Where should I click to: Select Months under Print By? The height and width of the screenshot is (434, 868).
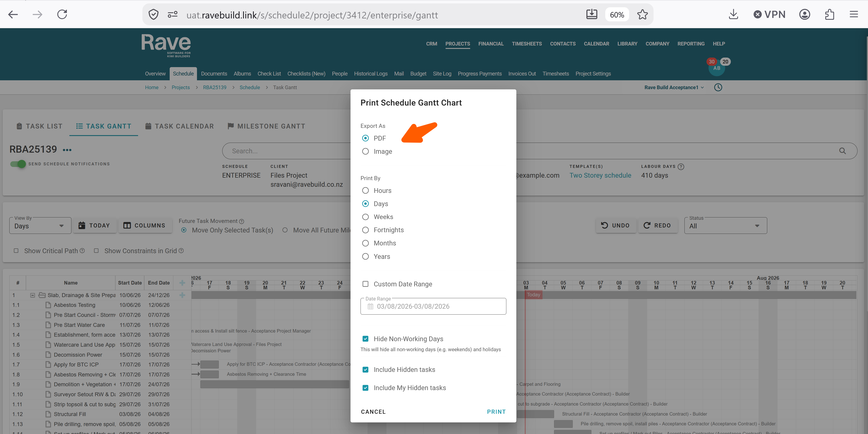(x=365, y=243)
